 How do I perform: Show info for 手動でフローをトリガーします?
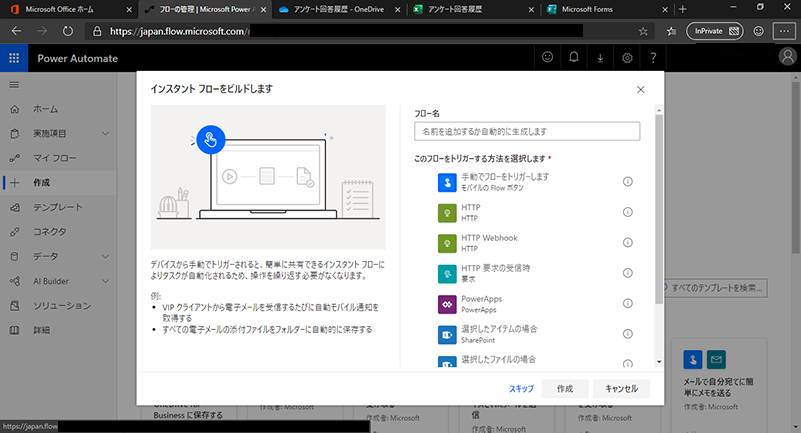[x=628, y=181]
